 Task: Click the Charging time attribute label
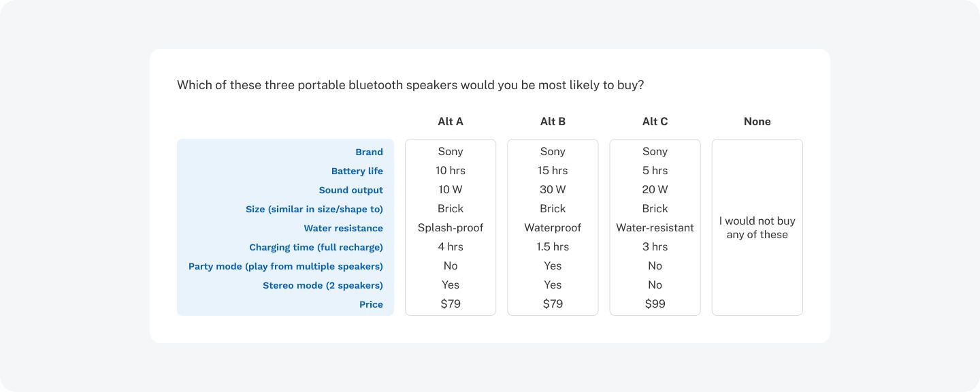[316, 247]
